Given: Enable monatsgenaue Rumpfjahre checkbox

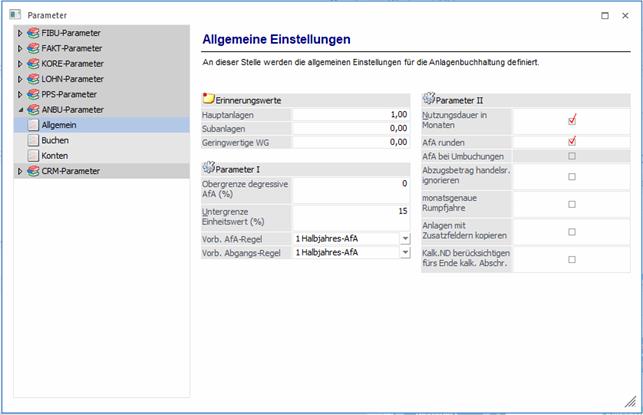Looking at the screenshot, I should click(572, 204).
